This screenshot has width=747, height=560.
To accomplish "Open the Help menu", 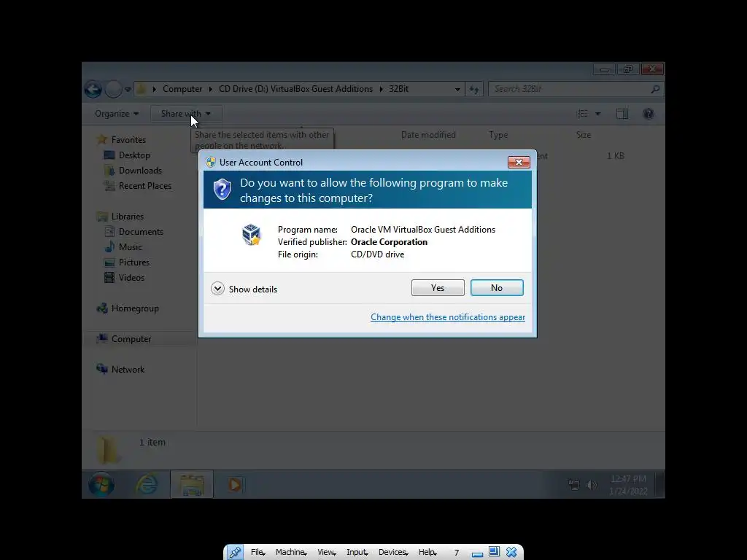I will pos(427,553).
